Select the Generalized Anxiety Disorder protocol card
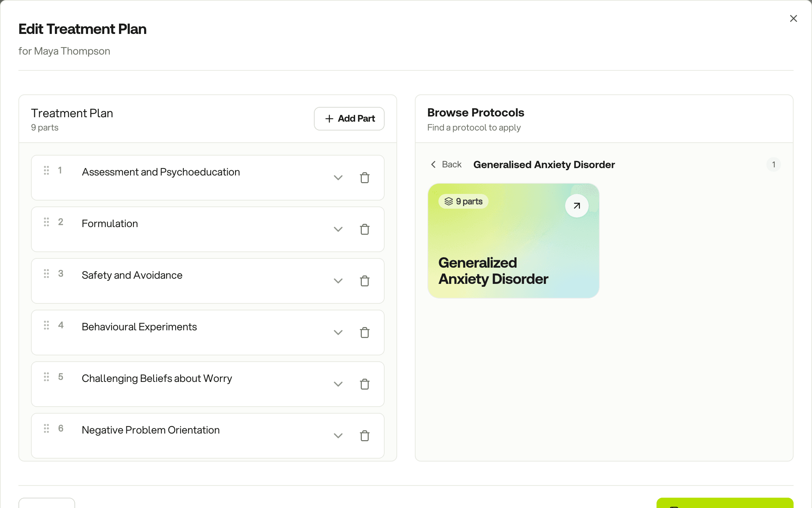812x508 pixels. 514,241
